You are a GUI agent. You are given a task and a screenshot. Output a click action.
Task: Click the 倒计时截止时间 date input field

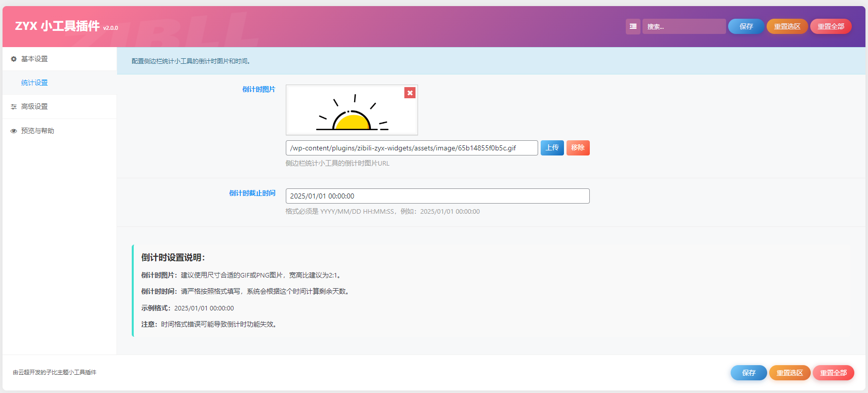click(x=437, y=196)
